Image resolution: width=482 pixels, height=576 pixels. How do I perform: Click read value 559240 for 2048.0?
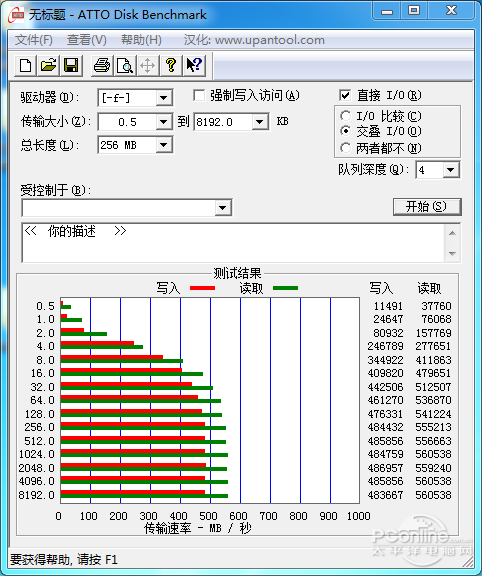(x=433, y=468)
